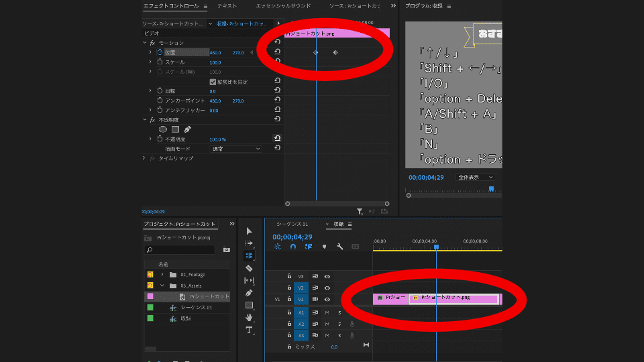Reset the アンカーポイント parameter
The image size is (644, 362).
pyautogui.click(x=277, y=100)
